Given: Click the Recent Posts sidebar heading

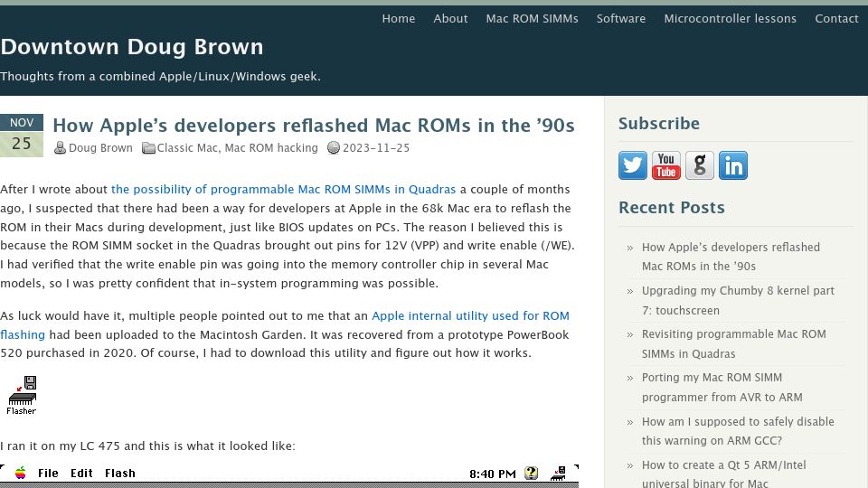Looking at the screenshot, I should click(x=672, y=208).
